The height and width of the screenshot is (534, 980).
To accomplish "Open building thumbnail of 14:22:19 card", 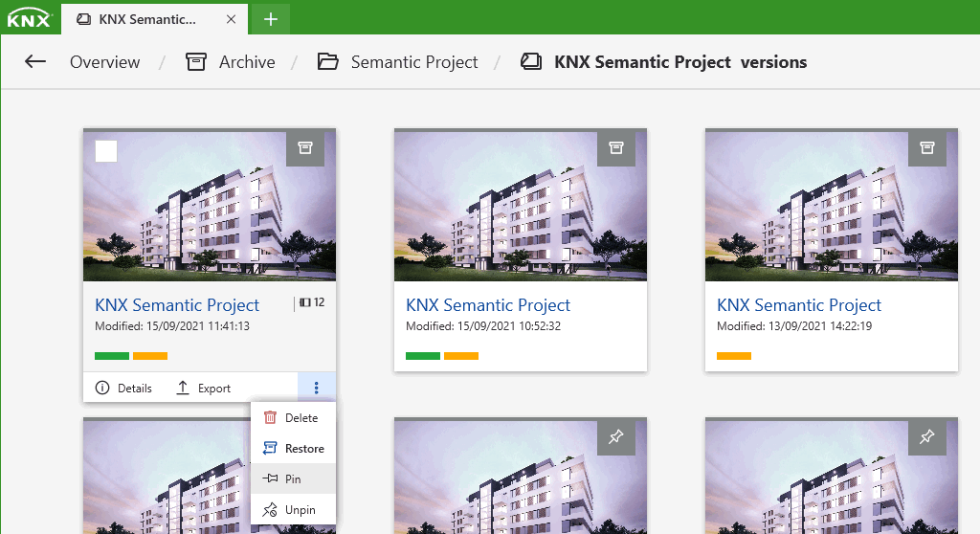I will click(x=832, y=205).
